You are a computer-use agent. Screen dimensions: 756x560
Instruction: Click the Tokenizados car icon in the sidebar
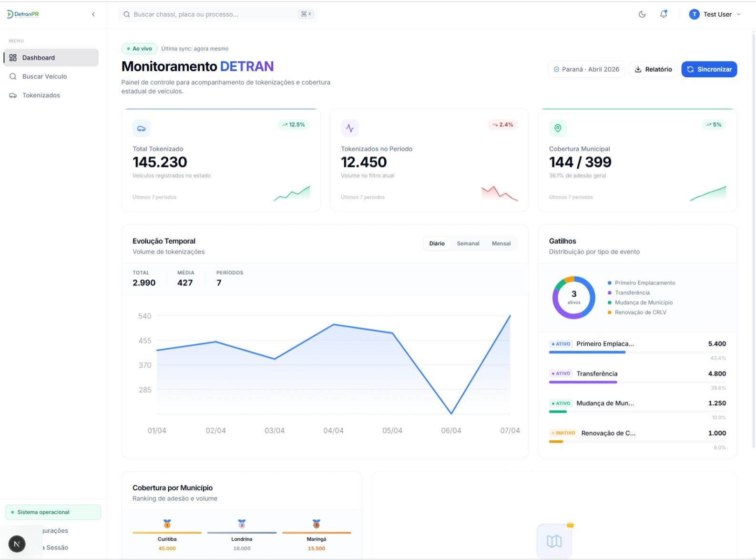coord(13,95)
